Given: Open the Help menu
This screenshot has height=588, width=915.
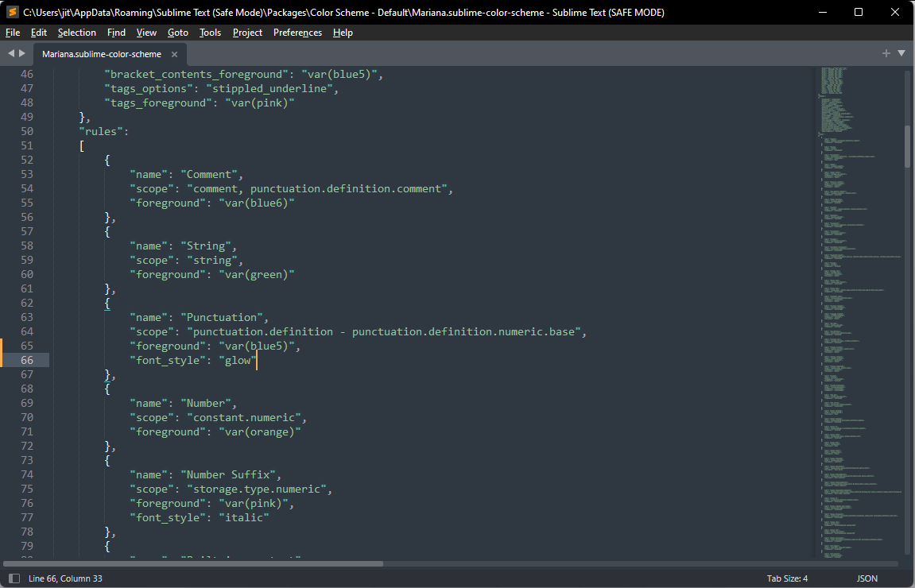Looking at the screenshot, I should point(343,33).
